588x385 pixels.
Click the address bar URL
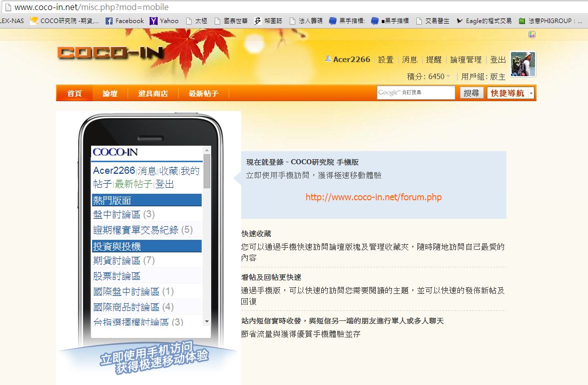(x=92, y=7)
